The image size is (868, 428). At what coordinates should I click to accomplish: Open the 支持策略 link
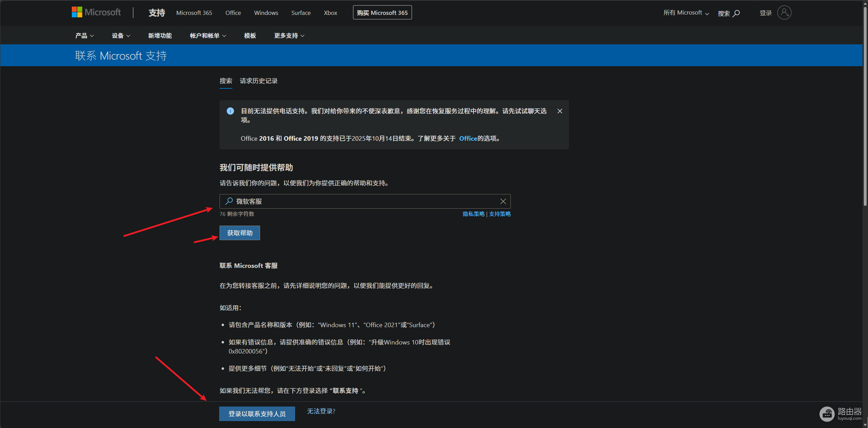[500, 214]
